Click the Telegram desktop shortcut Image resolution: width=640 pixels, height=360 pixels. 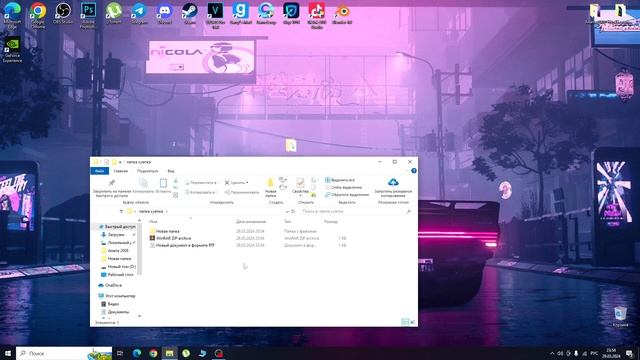139,13
